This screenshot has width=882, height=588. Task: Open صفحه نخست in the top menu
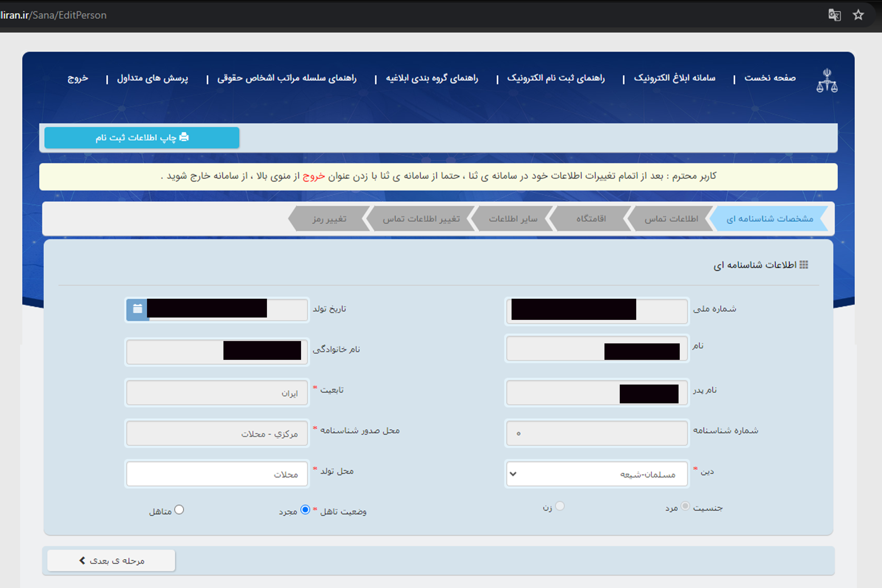click(770, 78)
